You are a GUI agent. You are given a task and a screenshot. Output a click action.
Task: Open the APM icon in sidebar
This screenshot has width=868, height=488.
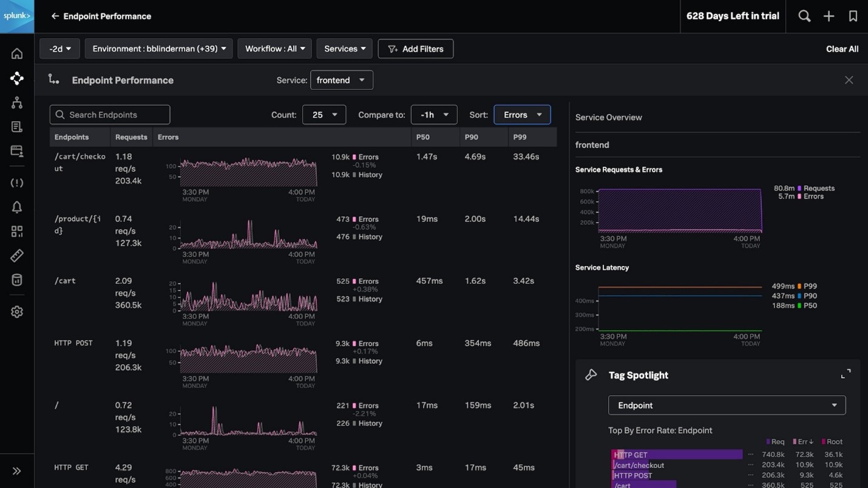pyautogui.click(x=17, y=78)
